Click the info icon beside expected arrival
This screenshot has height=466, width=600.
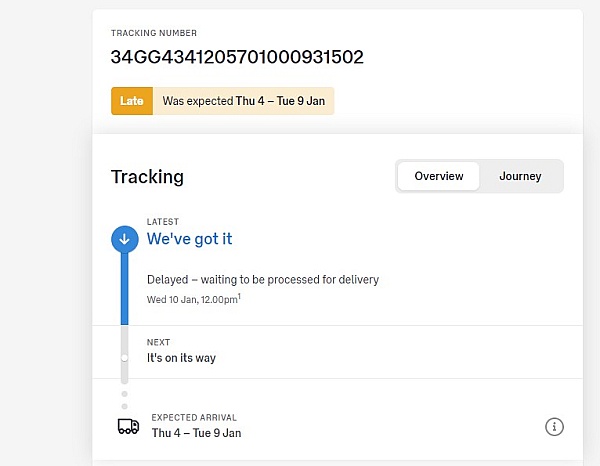(x=554, y=427)
